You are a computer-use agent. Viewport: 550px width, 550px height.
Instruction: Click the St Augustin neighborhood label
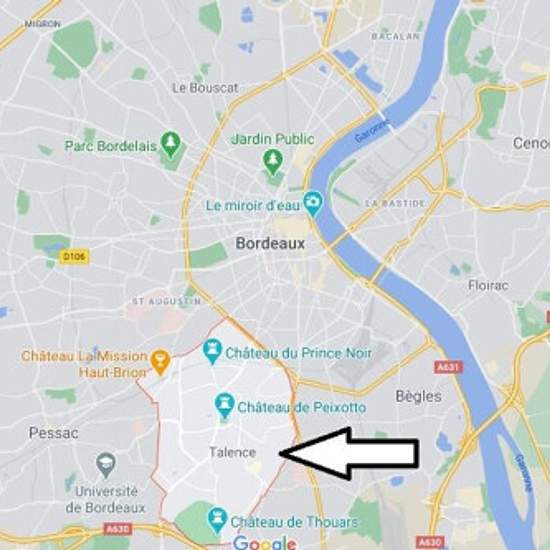tap(166, 301)
